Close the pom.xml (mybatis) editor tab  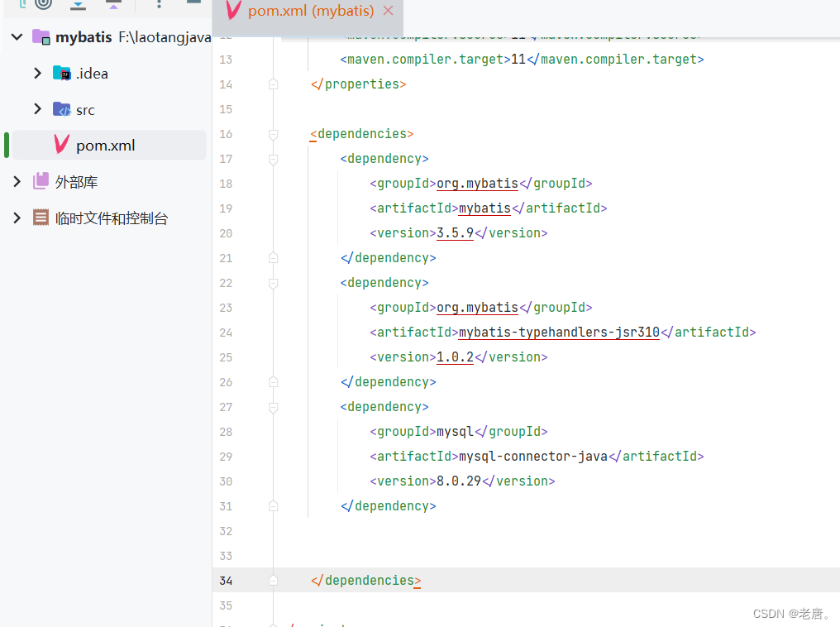[389, 10]
